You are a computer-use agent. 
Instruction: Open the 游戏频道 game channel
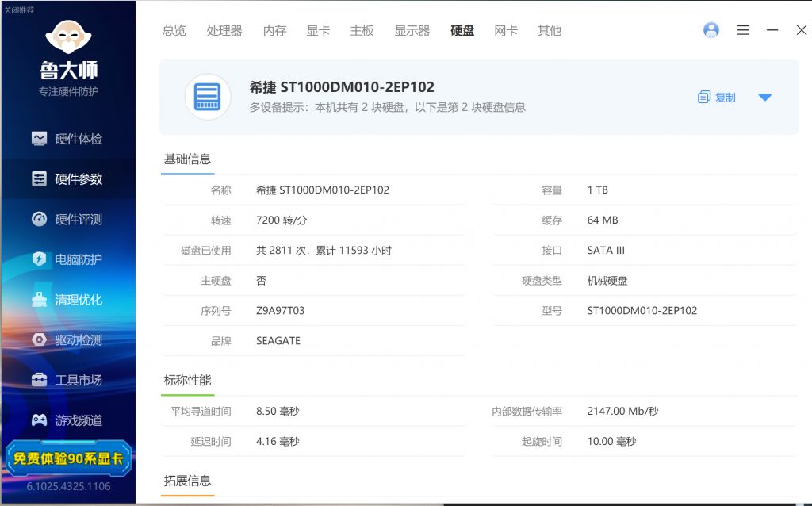pyautogui.click(x=68, y=420)
